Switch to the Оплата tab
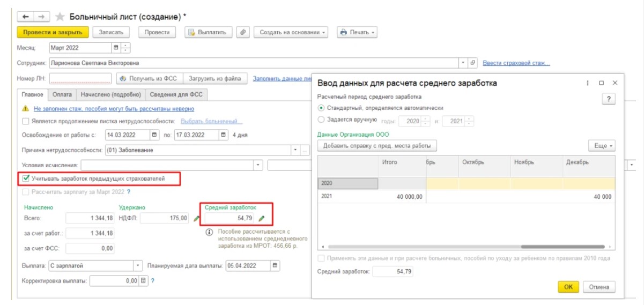This screenshot has width=644, height=305. tap(62, 95)
